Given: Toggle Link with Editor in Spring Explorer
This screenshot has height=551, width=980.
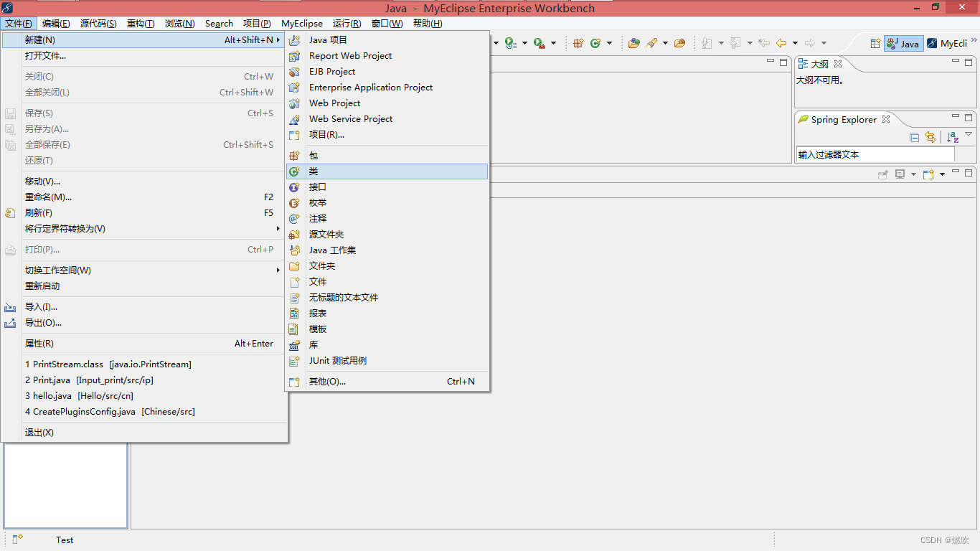Looking at the screenshot, I should 930,137.
